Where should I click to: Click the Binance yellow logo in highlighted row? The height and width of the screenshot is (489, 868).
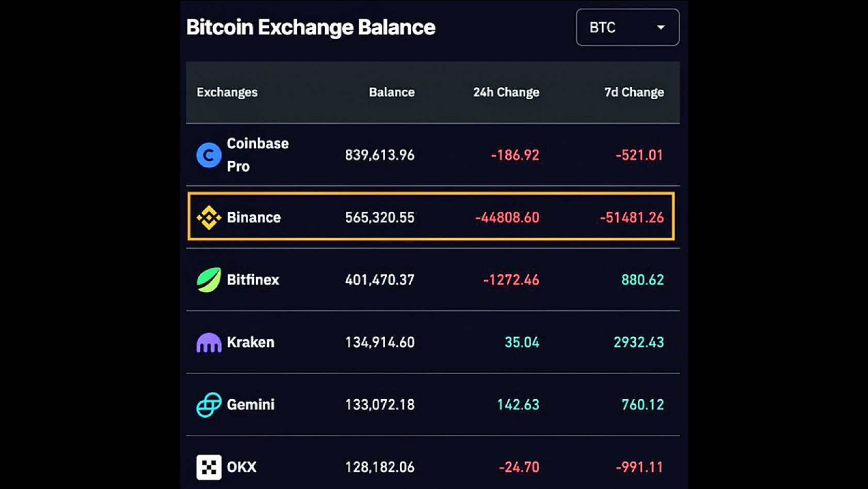(x=208, y=217)
